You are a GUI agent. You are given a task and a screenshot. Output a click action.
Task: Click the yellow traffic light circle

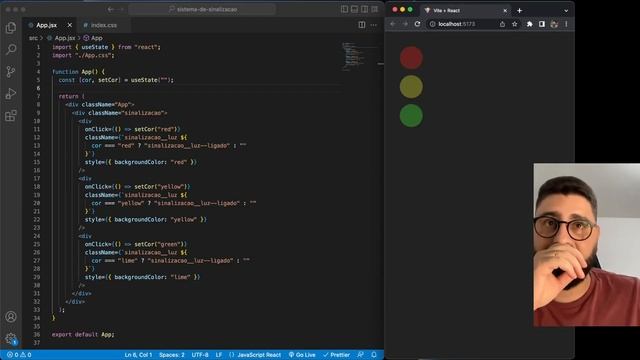tap(411, 87)
